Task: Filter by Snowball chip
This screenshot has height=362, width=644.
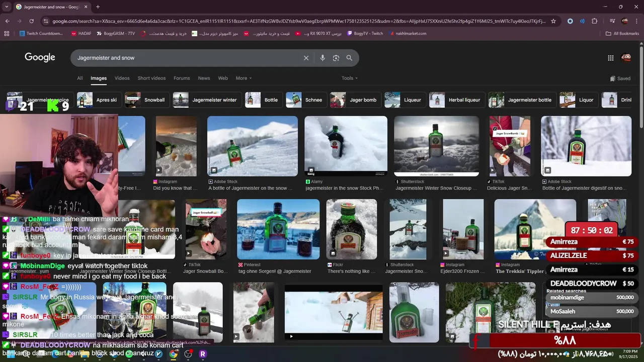Action: tap(146, 100)
